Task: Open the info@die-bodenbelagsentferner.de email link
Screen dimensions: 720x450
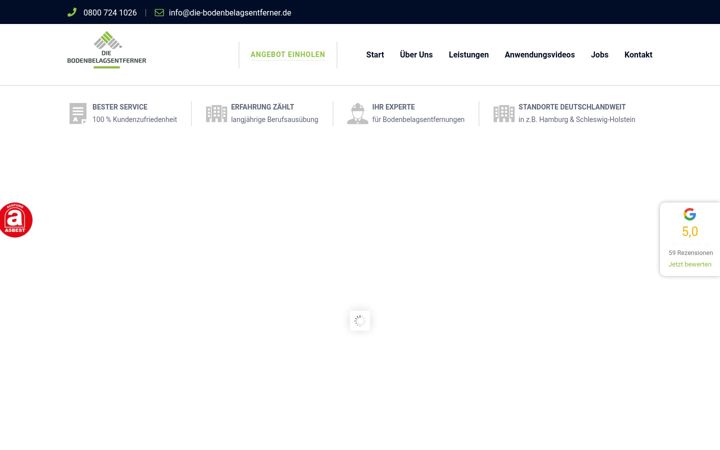Action: point(230,13)
